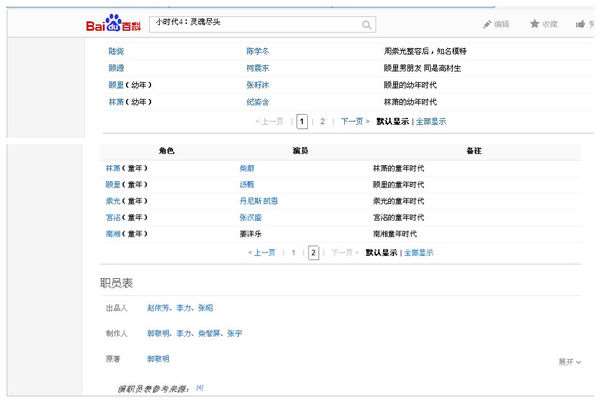Viewport: 600px width, 403px height.
Task: Open actor link in 林萧（幼年）row
Action: [258, 102]
